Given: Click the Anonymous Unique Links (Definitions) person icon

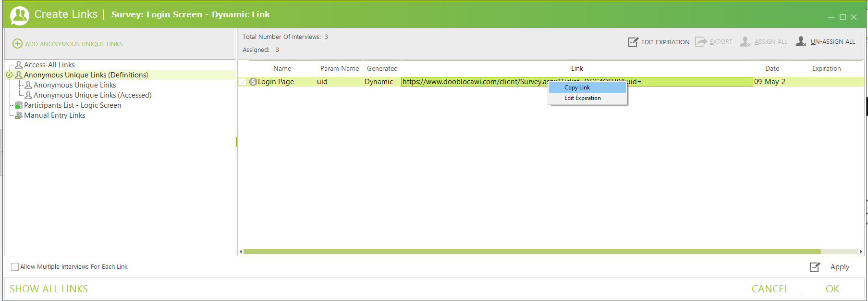Looking at the screenshot, I should (19, 75).
